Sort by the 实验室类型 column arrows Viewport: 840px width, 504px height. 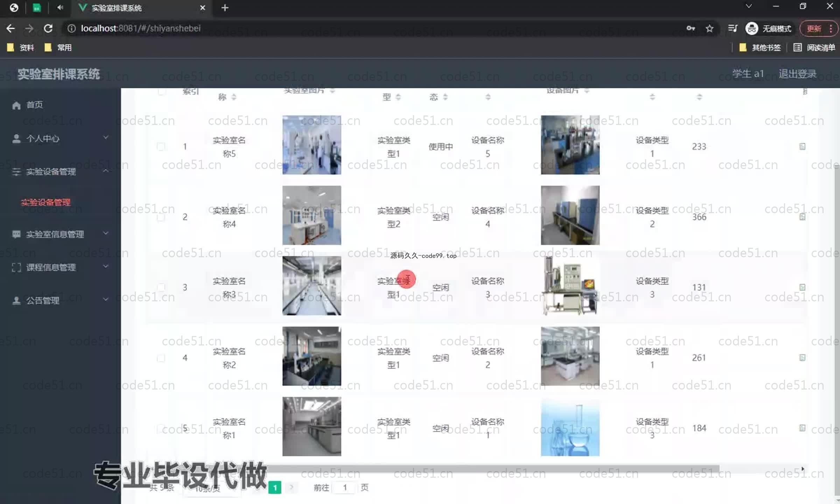(x=398, y=97)
